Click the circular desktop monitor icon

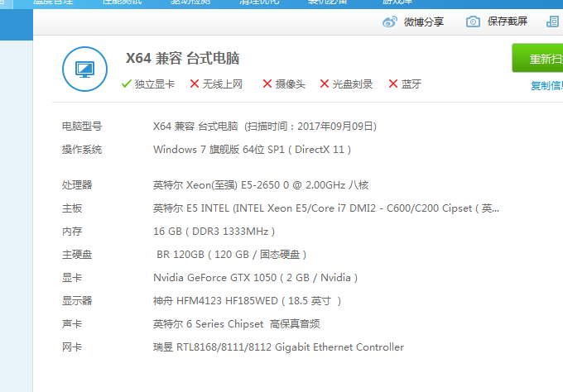pyautogui.click(x=84, y=69)
